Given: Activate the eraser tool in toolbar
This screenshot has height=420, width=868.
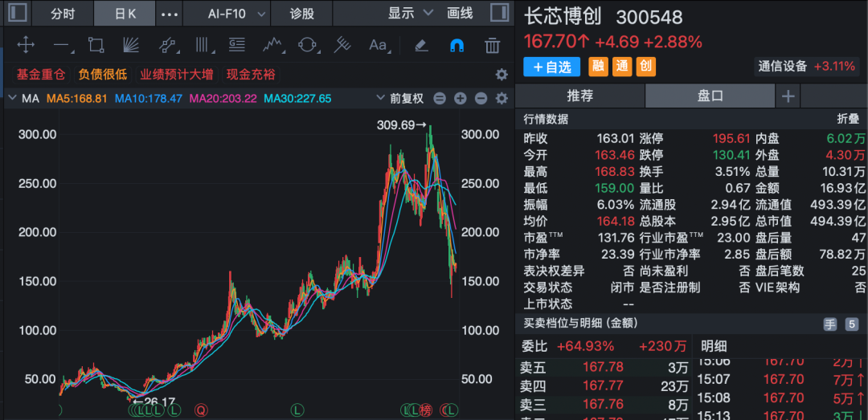Looking at the screenshot, I should pyautogui.click(x=422, y=45).
